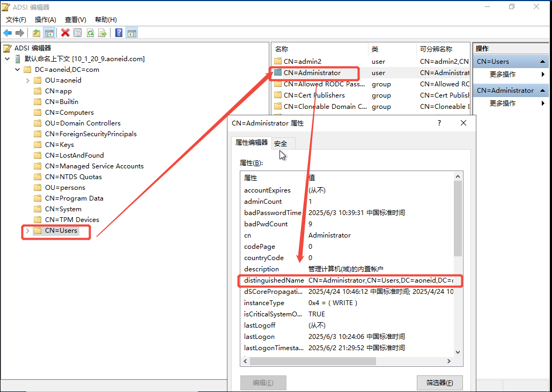Screen dimensions: 552x392
Task: Click the attribute list scroll-right arrow
Action: pos(449,361)
